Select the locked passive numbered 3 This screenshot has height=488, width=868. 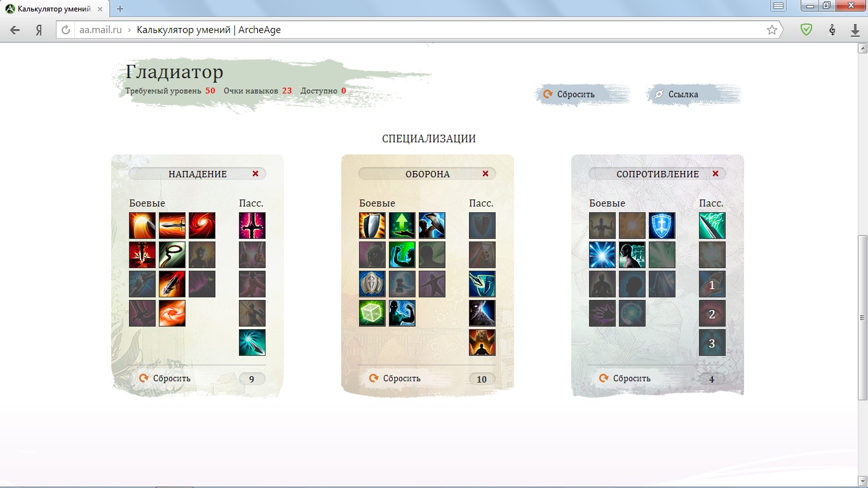712,342
